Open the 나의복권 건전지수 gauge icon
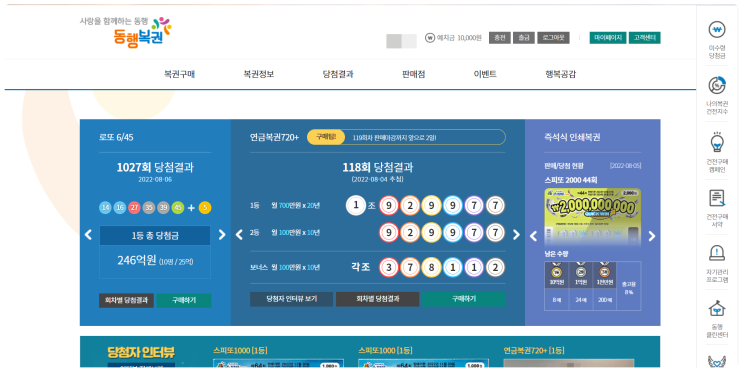The height and width of the screenshot is (372, 743). (717, 85)
